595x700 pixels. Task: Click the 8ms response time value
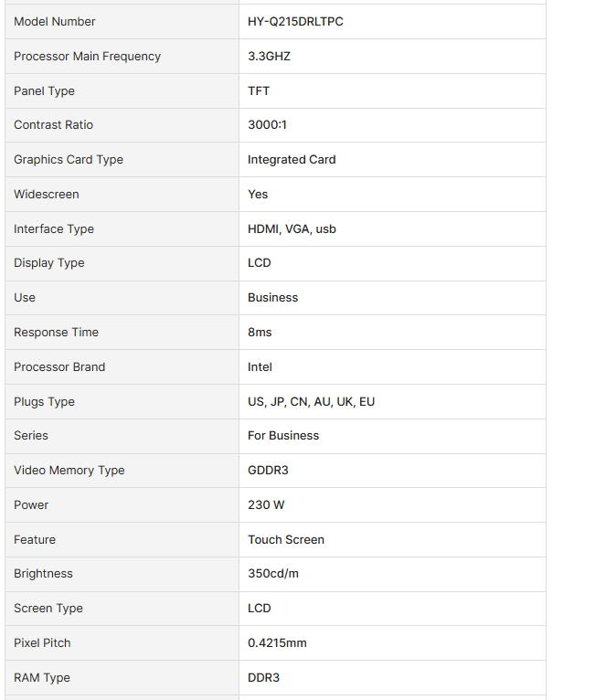(260, 332)
